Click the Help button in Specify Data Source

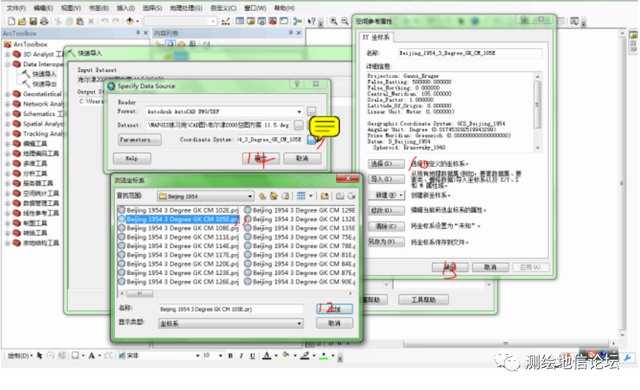point(132,158)
